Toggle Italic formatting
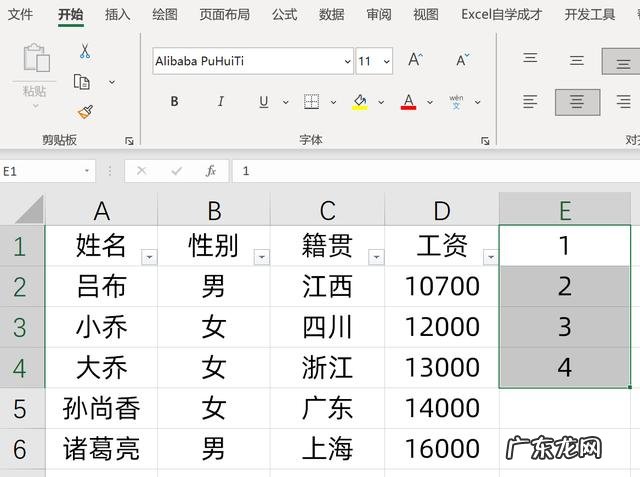The image size is (640, 477). click(220, 102)
